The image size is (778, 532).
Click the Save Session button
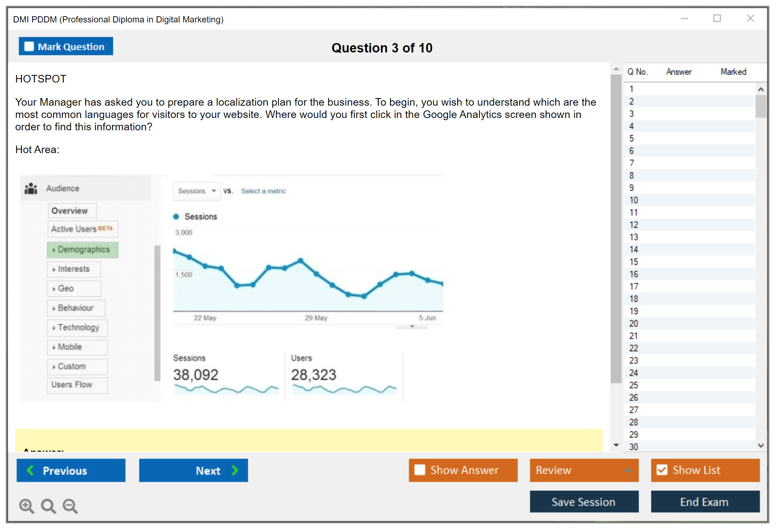(584, 502)
